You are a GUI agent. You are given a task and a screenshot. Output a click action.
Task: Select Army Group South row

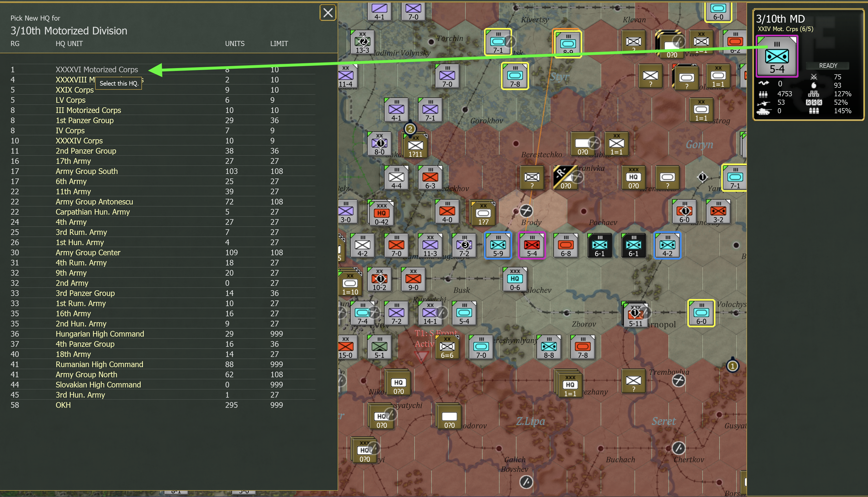click(x=162, y=171)
